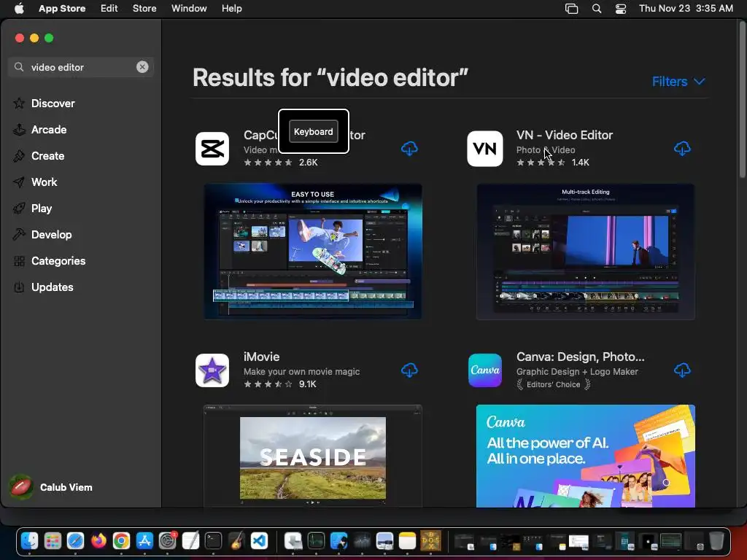This screenshot has width=747, height=560.
Task: Open Finder from the Dock
Action: (29, 541)
